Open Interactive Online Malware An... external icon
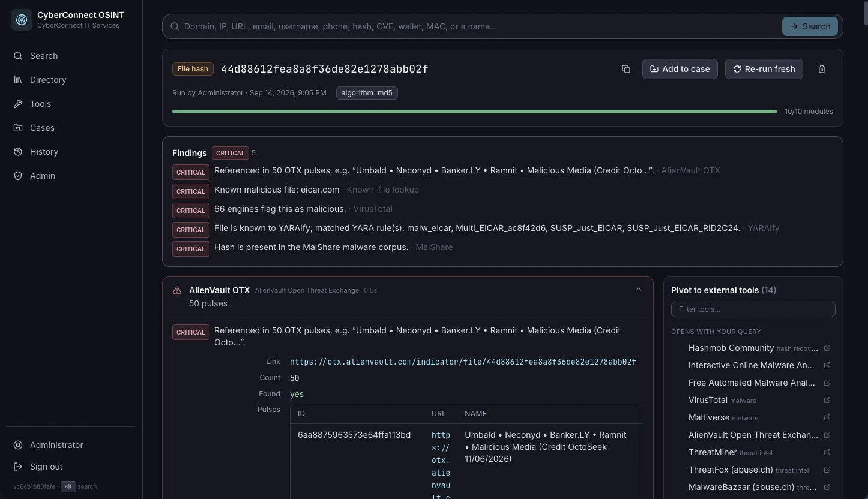This screenshot has height=499, width=868. (x=827, y=365)
